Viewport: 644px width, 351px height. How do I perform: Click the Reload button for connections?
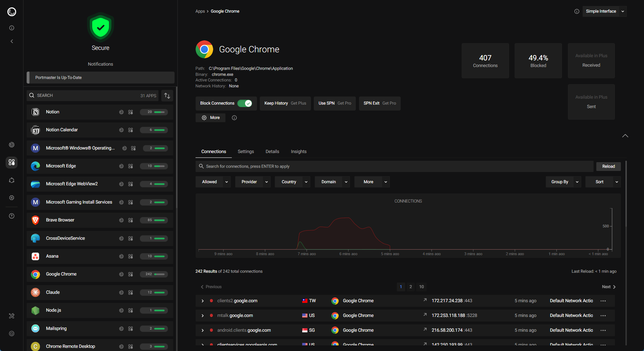(x=608, y=166)
